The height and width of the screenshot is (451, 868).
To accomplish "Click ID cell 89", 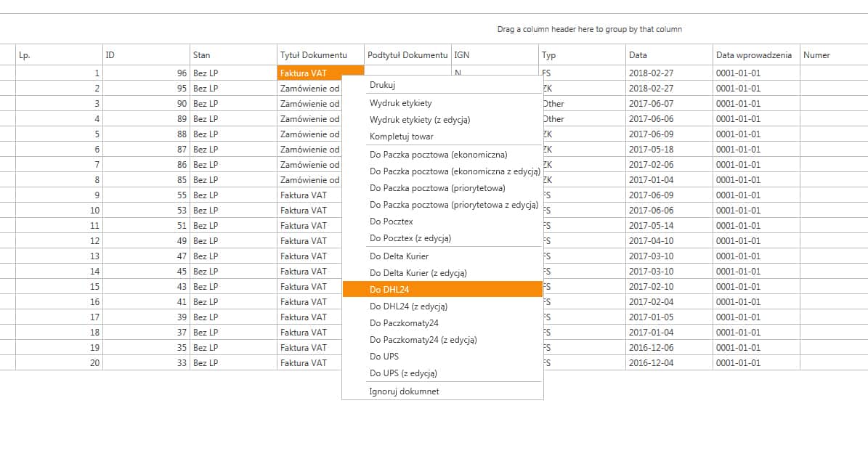I will click(146, 118).
